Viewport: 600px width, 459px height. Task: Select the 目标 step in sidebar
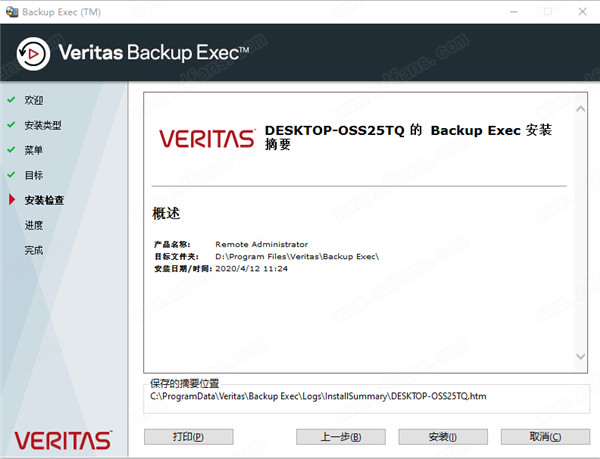[x=34, y=175]
